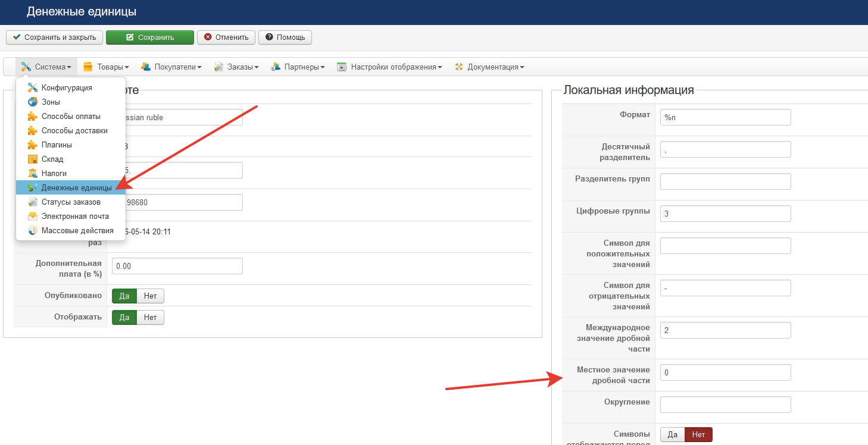The width and height of the screenshot is (868, 445).
Task: Open help with the Помощь button
Action: (285, 37)
